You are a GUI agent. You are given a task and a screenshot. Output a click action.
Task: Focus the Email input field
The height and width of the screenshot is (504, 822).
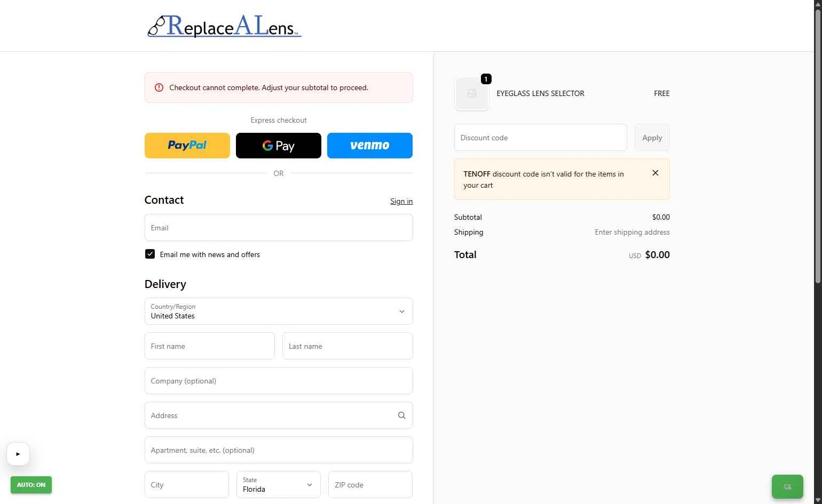[x=279, y=228]
